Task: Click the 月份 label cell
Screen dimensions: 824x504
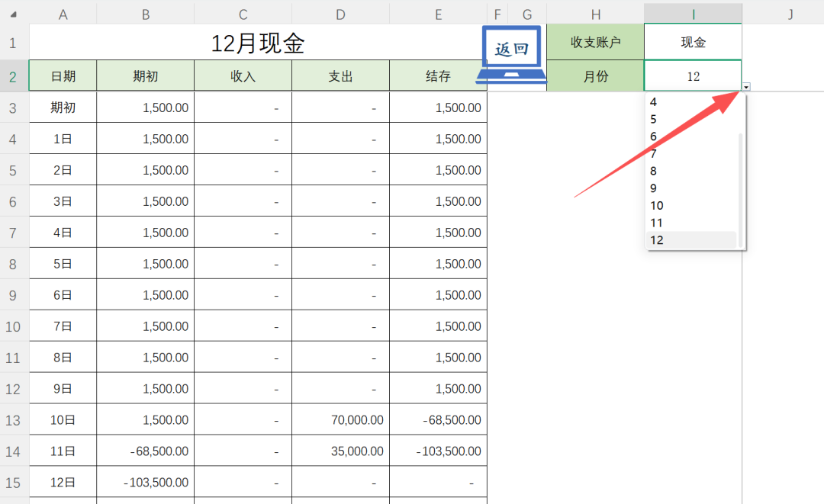Action: [595, 76]
